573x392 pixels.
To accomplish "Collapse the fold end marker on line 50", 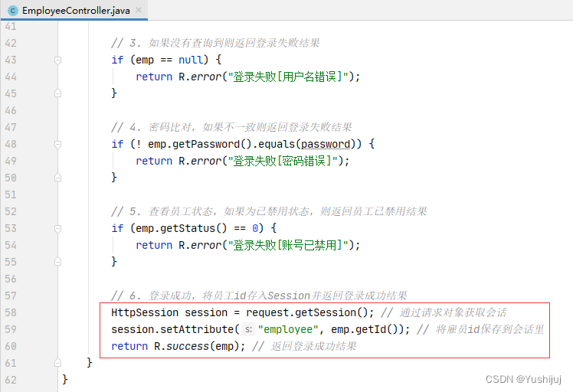I will (x=57, y=178).
